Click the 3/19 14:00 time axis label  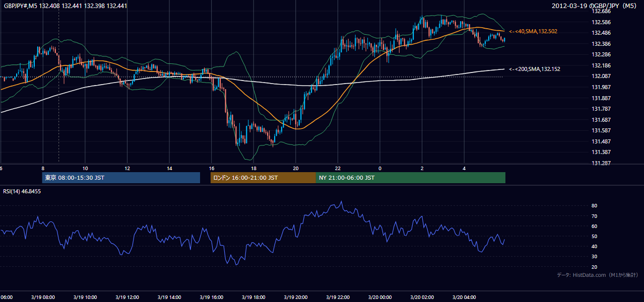click(169, 297)
